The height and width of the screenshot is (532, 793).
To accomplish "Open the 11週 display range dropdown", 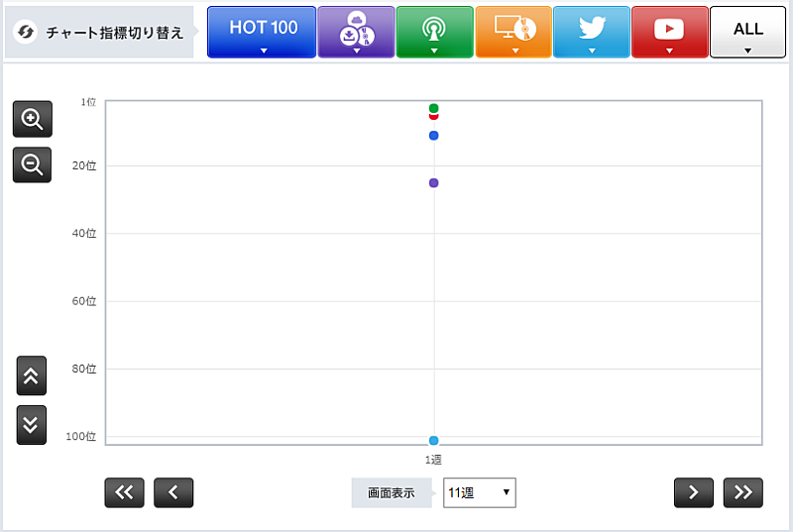I will click(x=480, y=492).
